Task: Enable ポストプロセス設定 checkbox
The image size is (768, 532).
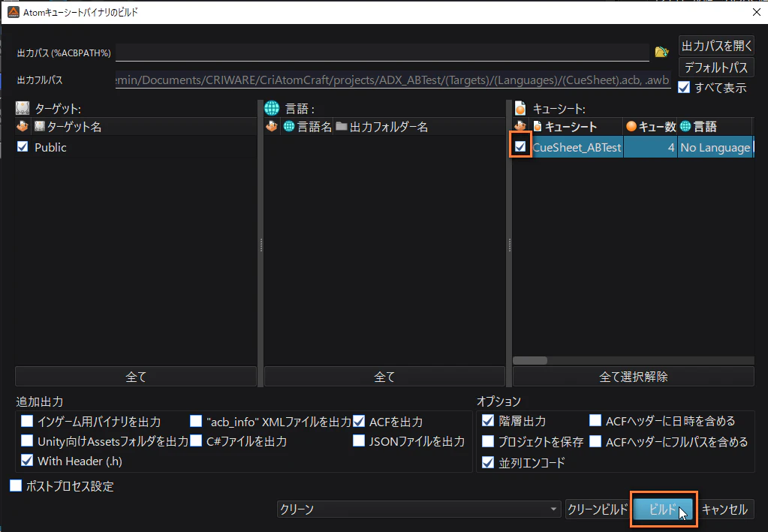Action: click(16, 485)
